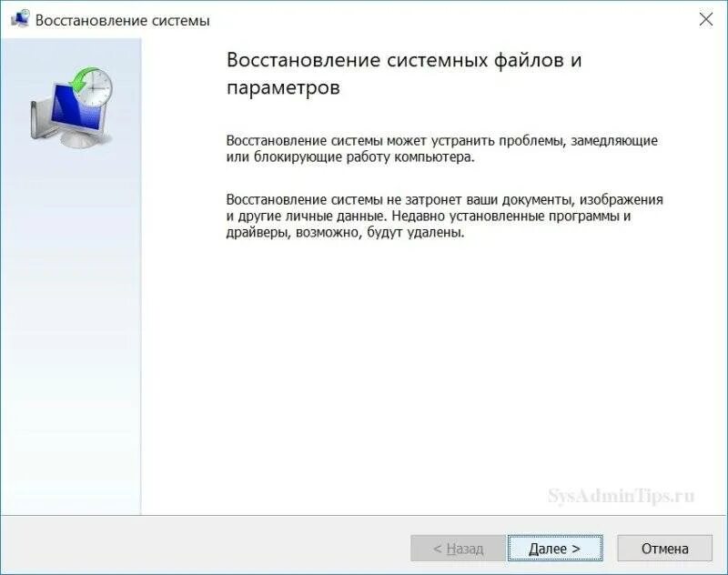
Task: Click the paragraph about замедляющие проблемы
Action: (x=442, y=148)
